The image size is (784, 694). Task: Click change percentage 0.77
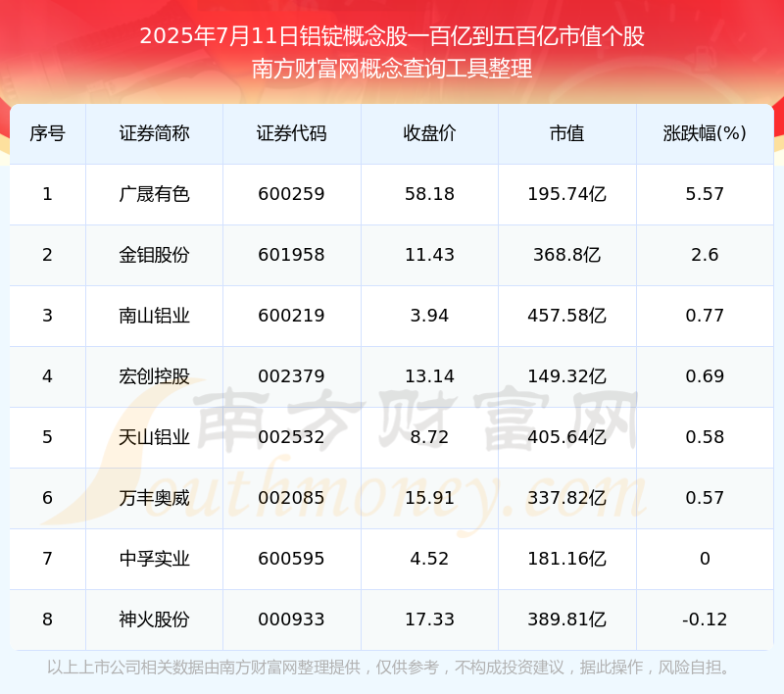tap(705, 316)
